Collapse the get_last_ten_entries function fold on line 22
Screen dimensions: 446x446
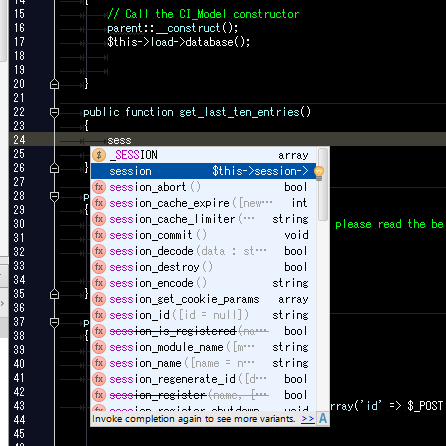54,113
